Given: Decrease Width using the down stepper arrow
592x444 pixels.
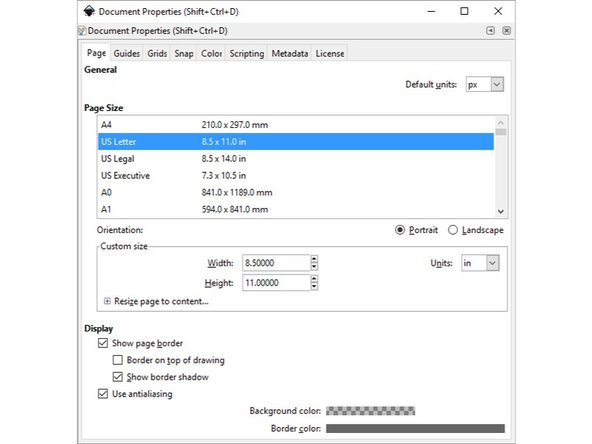Looking at the screenshot, I should [314, 267].
